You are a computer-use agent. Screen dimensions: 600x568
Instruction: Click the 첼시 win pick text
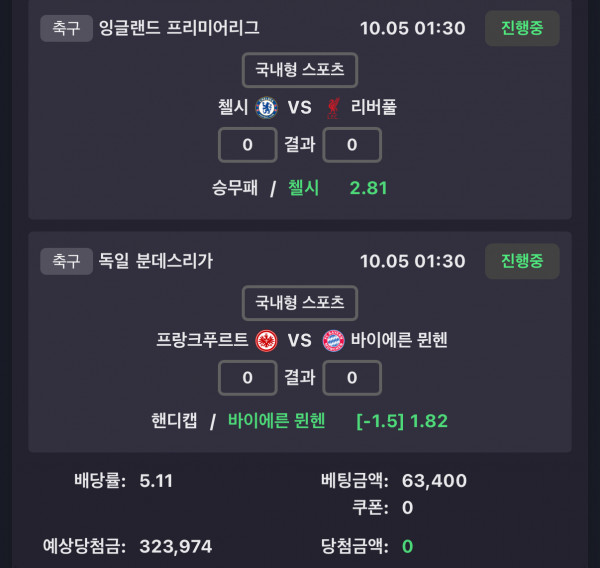[x=303, y=187]
